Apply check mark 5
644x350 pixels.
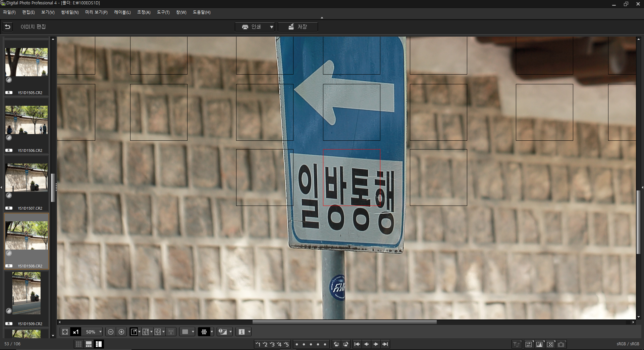286,344
